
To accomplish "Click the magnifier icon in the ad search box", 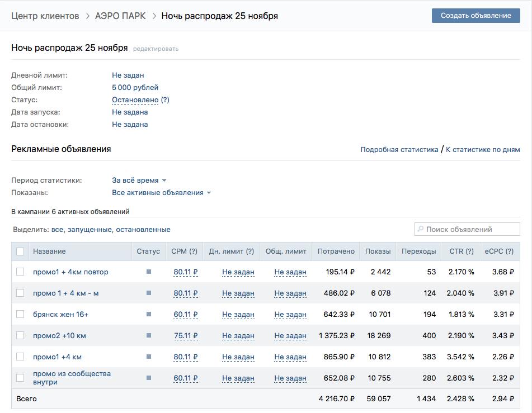I will pyautogui.click(x=420, y=229).
